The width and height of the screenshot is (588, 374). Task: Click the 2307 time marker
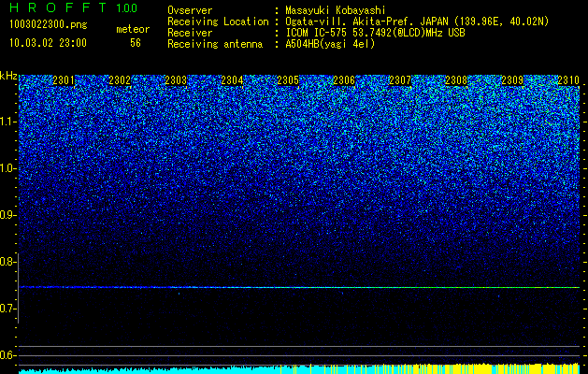400,80
